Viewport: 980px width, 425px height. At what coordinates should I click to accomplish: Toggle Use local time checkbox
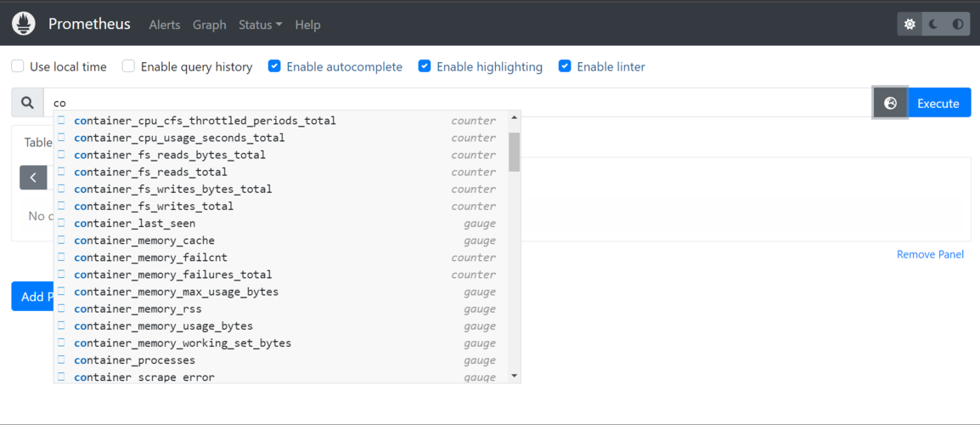pyautogui.click(x=18, y=66)
